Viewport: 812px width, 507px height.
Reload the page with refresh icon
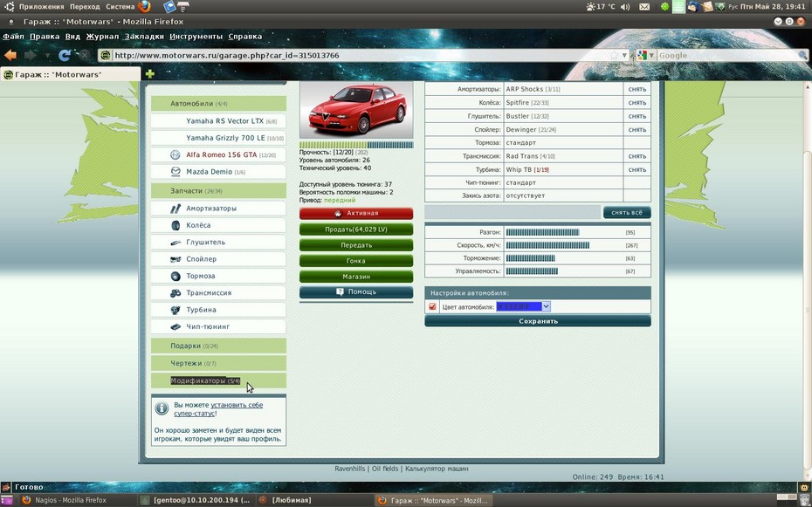tap(65, 55)
